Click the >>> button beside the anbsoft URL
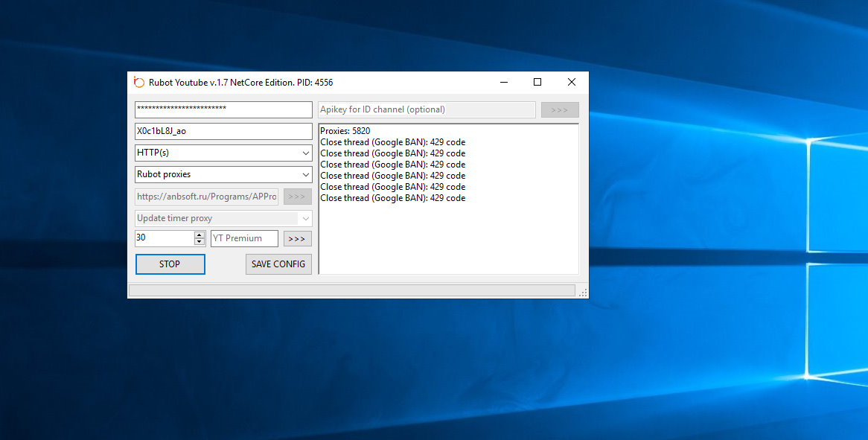 click(297, 197)
